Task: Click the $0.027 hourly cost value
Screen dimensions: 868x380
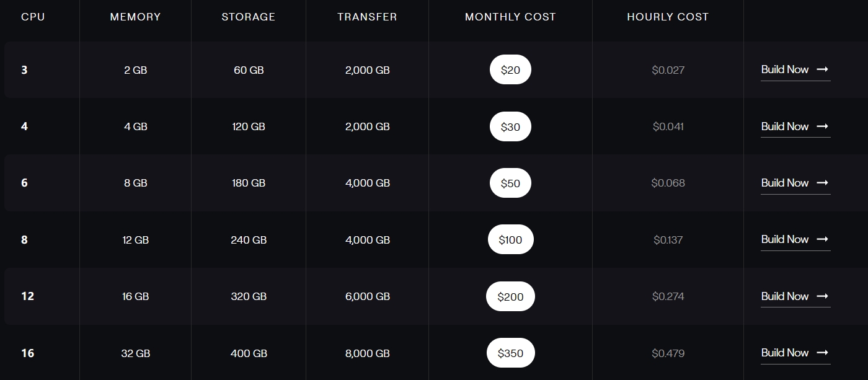Action: (668, 70)
